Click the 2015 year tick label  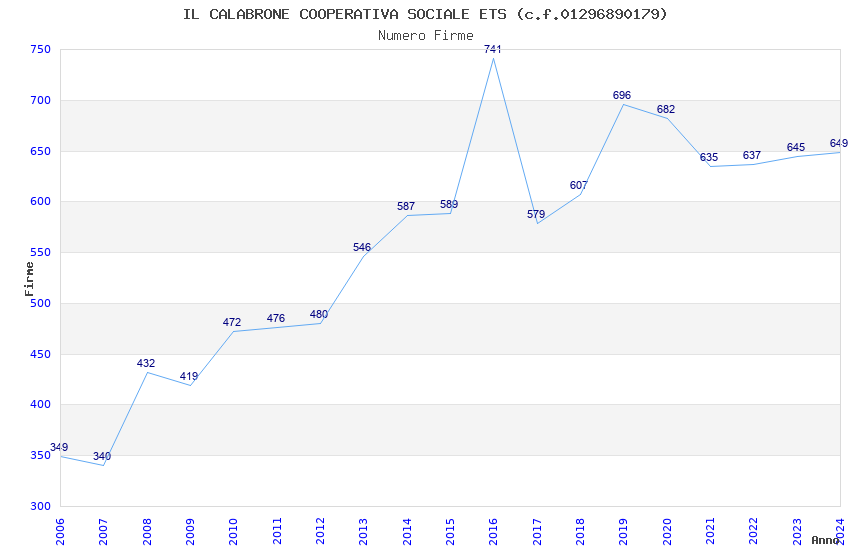(450, 532)
